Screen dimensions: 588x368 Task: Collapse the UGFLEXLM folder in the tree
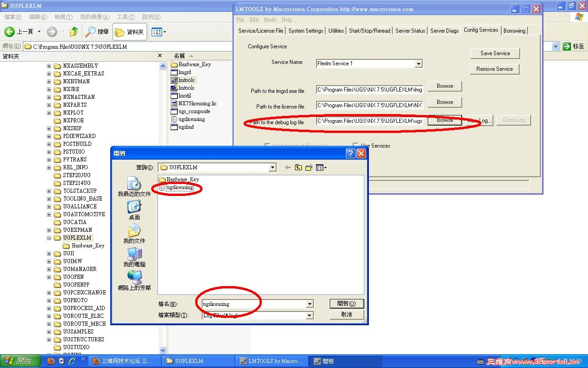49,238
